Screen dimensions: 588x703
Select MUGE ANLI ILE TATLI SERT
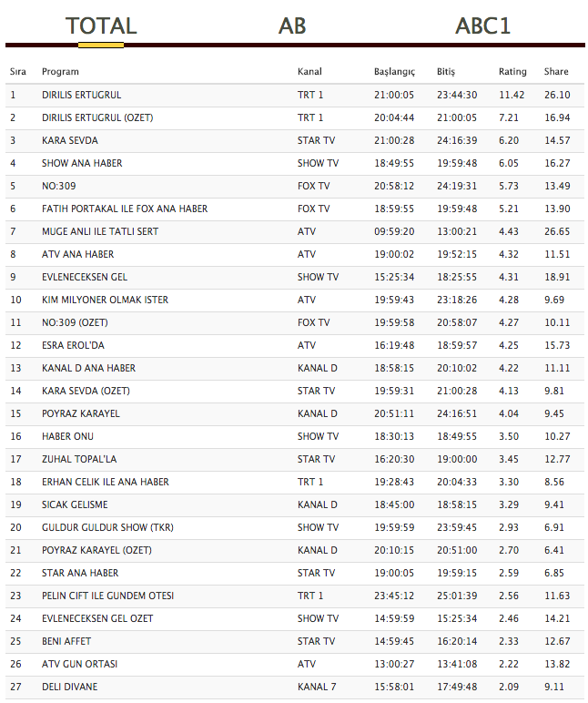[x=100, y=232]
